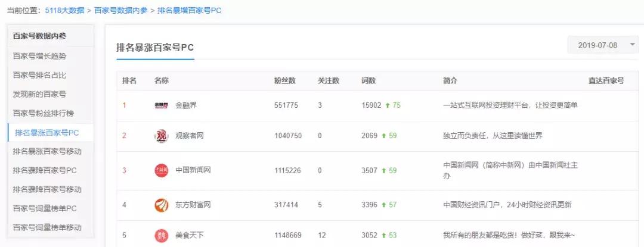Open 排名骤降百家号移动 sidebar item
Screen dimensions: 644x247
(47, 190)
